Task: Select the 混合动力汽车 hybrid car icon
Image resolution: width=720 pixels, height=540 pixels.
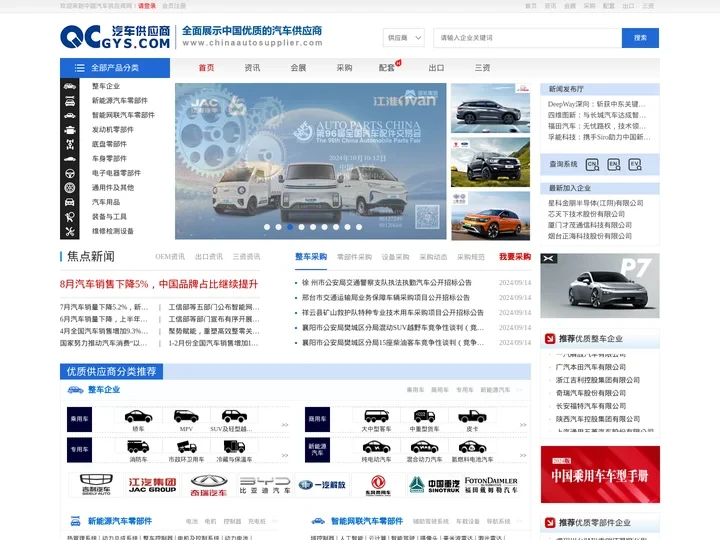Action: (424, 447)
